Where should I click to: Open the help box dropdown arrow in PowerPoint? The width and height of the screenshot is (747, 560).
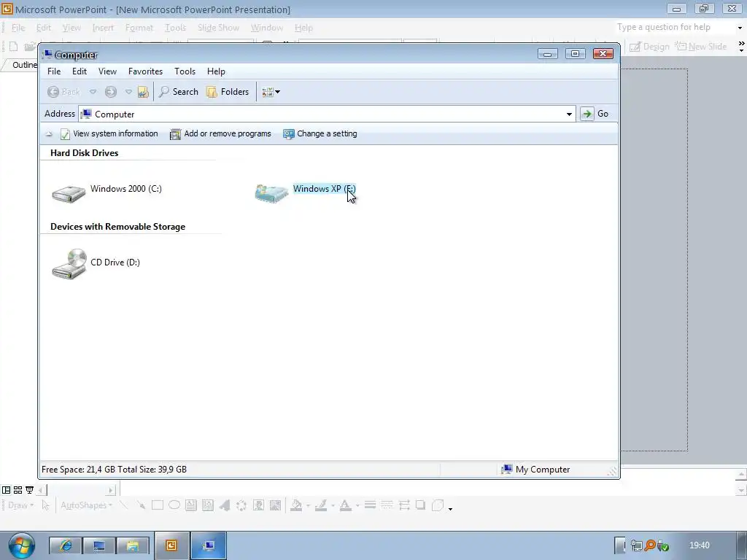(x=740, y=28)
